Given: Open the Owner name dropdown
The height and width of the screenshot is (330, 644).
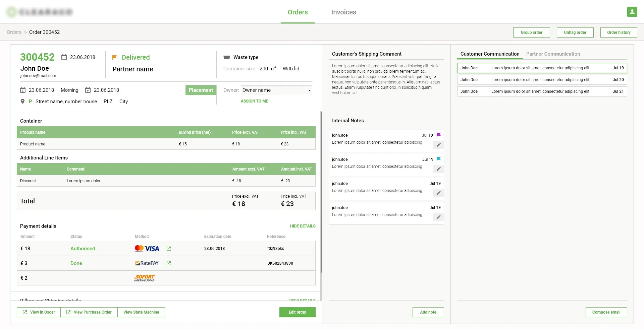Looking at the screenshot, I should pyautogui.click(x=276, y=90).
